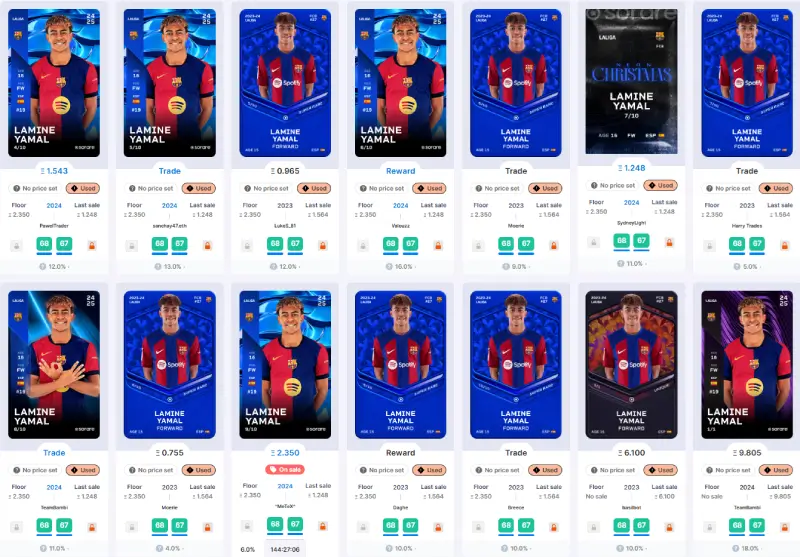The image size is (800, 557).
Task: Click the 67 score badge on the 6.100 card
Action: point(641,525)
